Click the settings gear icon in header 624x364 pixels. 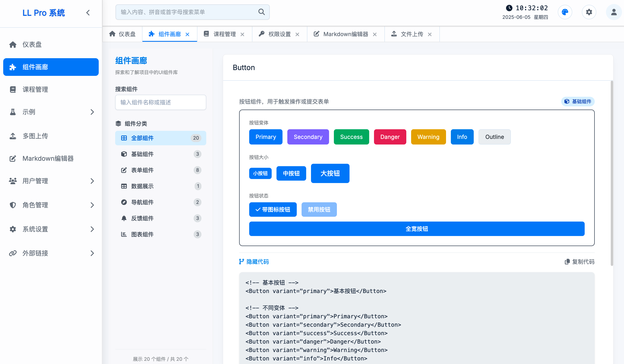point(589,12)
